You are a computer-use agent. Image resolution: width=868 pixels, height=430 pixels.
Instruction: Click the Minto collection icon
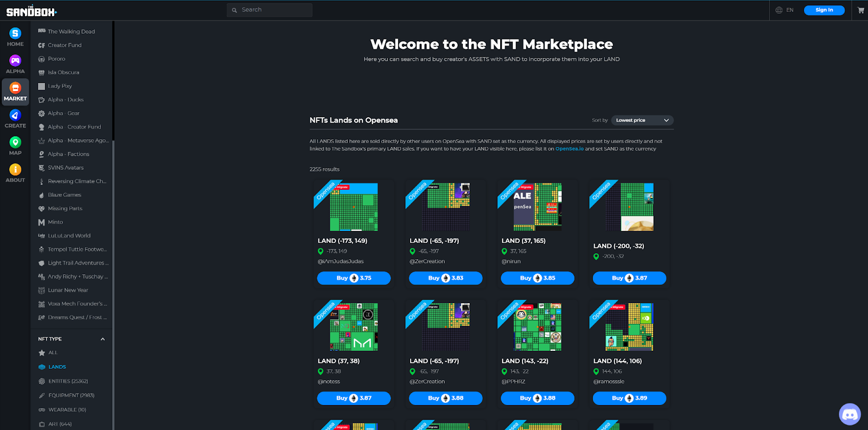coord(42,222)
